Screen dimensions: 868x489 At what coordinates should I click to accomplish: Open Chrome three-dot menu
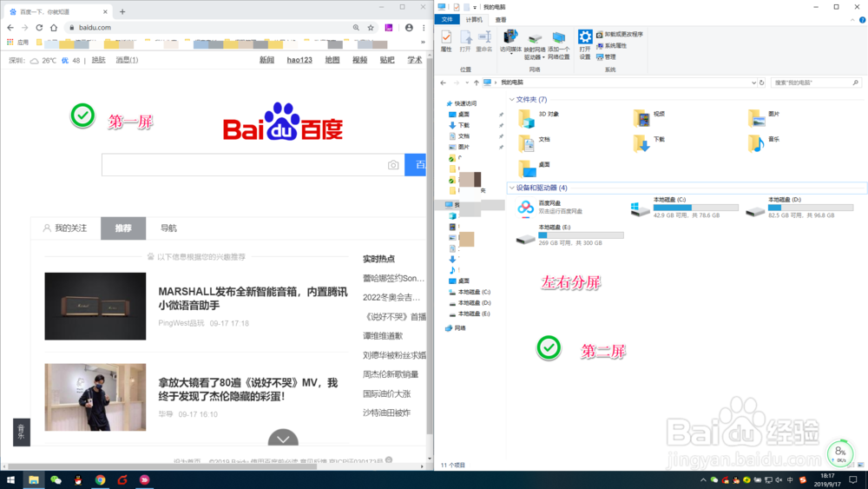pos(424,28)
